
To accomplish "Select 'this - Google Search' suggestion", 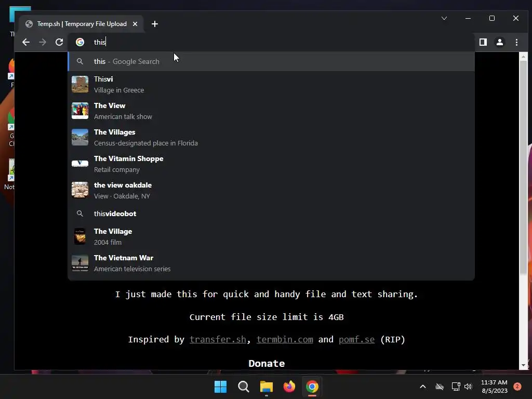I will (x=271, y=61).
